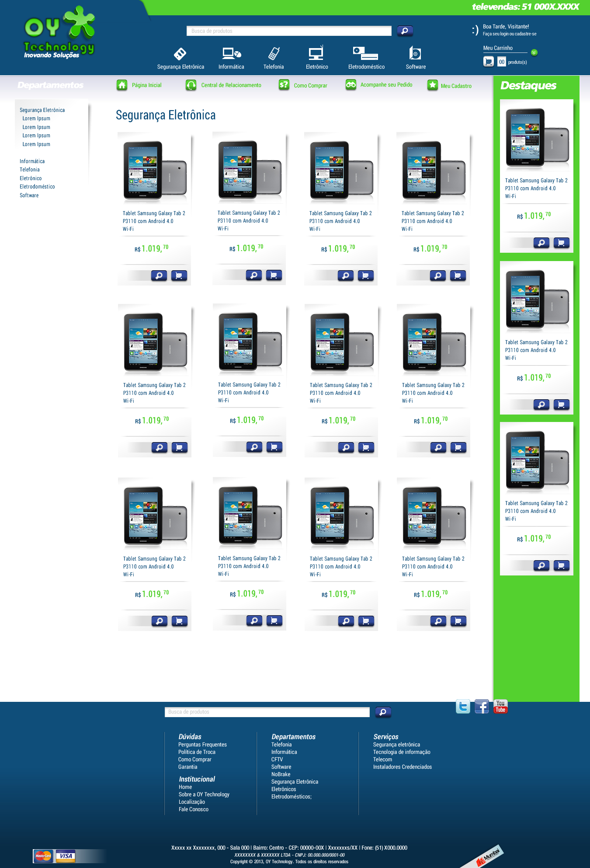Open the Informática computer category icon

pos(231,54)
